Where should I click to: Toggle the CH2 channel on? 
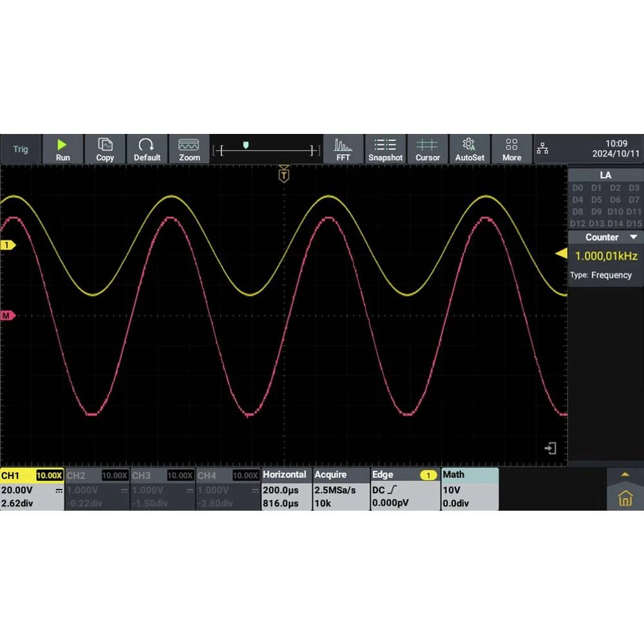[x=97, y=489]
